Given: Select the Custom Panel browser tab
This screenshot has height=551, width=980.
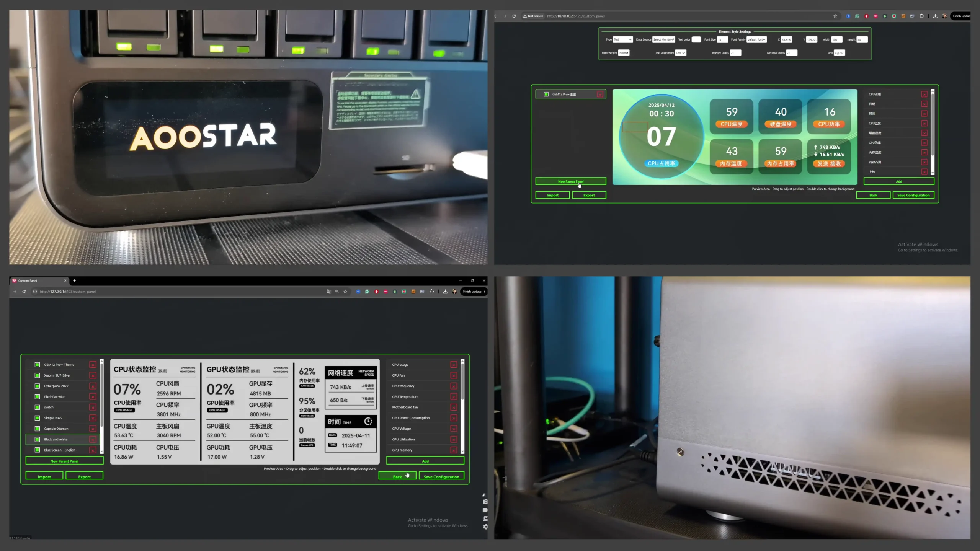Looking at the screenshot, I should [39, 280].
